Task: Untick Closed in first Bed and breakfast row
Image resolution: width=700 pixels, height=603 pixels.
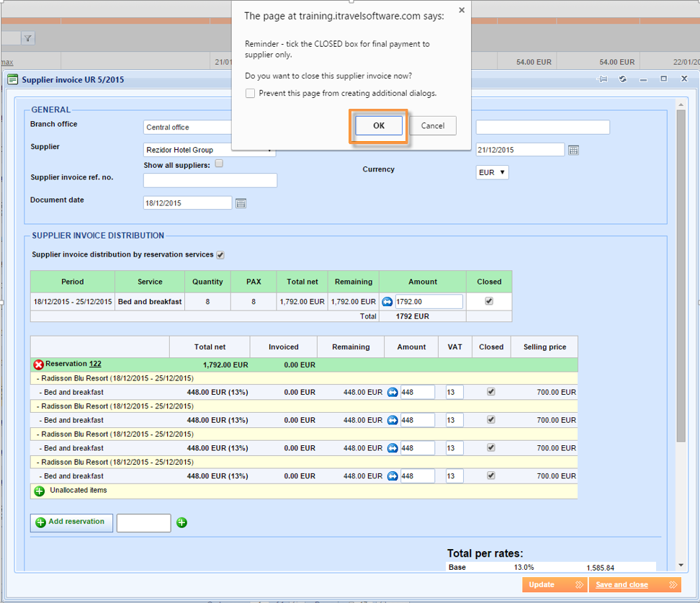Action: point(490,392)
